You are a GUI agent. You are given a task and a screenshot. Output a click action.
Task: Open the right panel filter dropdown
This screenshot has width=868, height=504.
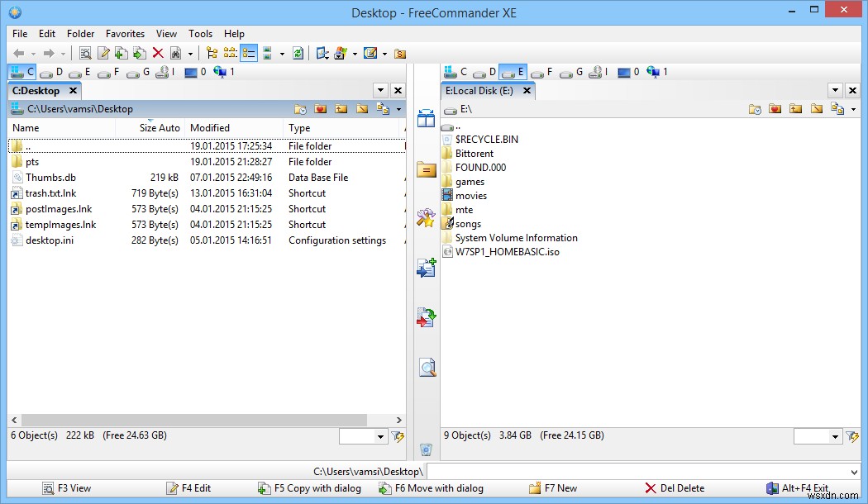coord(835,437)
